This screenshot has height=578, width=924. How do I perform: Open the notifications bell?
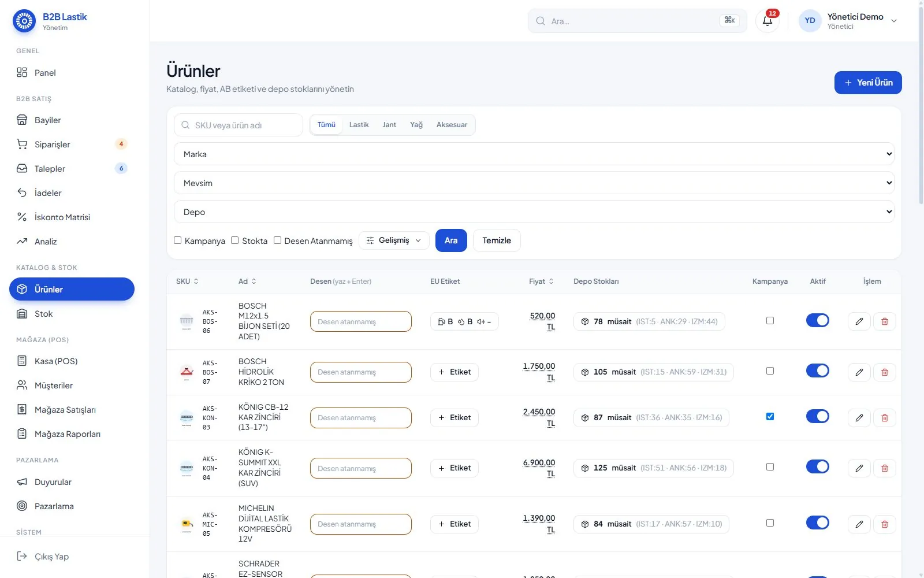click(x=767, y=21)
